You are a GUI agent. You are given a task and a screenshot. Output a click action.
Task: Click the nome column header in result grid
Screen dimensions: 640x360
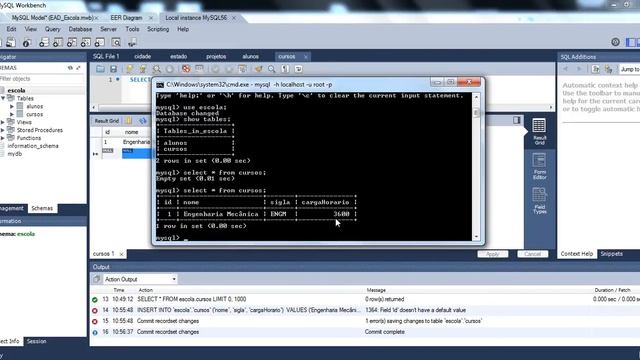point(131,132)
